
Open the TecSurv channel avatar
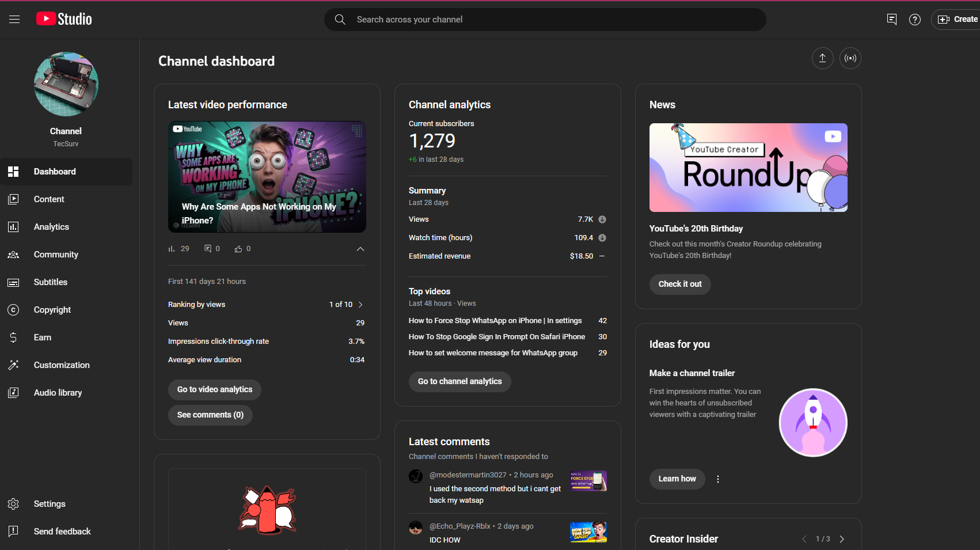(x=66, y=84)
